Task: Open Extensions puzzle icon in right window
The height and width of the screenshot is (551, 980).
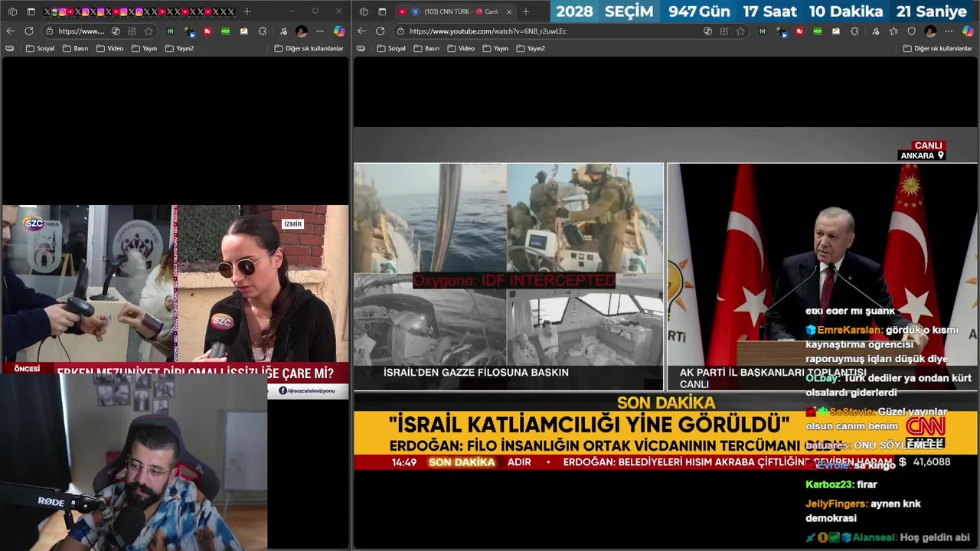Action: click(854, 31)
